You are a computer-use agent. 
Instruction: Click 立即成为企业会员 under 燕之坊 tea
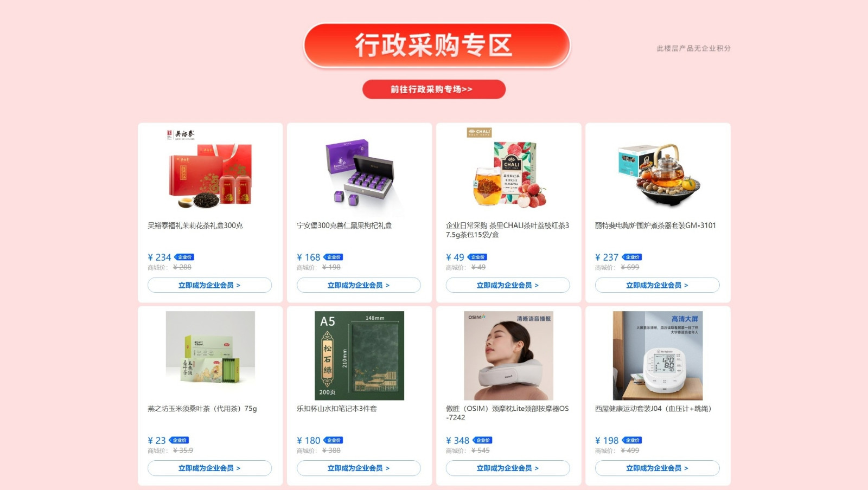pos(209,468)
